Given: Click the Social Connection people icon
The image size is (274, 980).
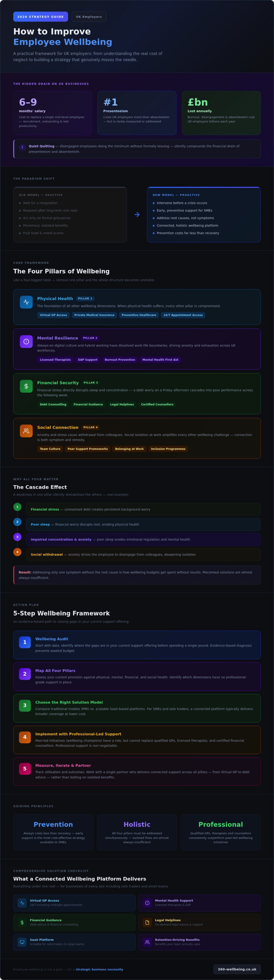Looking at the screenshot, I should coord(26,431).
